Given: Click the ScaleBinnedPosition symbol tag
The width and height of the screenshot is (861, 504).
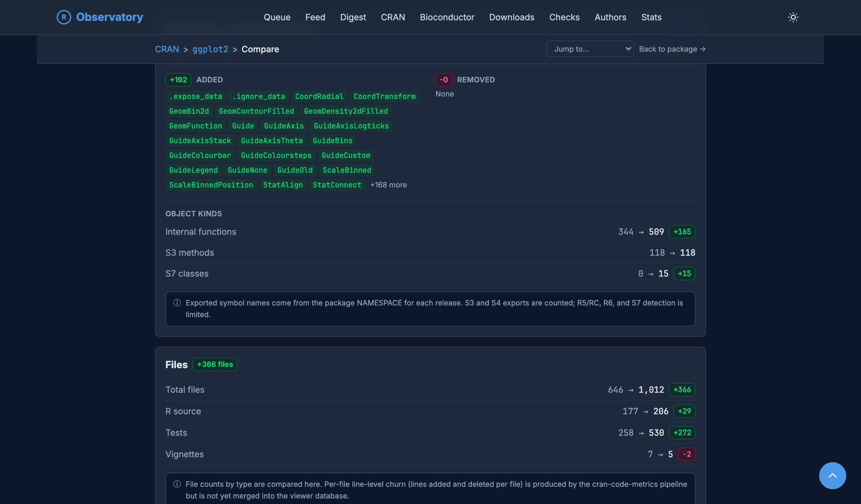Looking at the screenshot, I should point(211,185).
